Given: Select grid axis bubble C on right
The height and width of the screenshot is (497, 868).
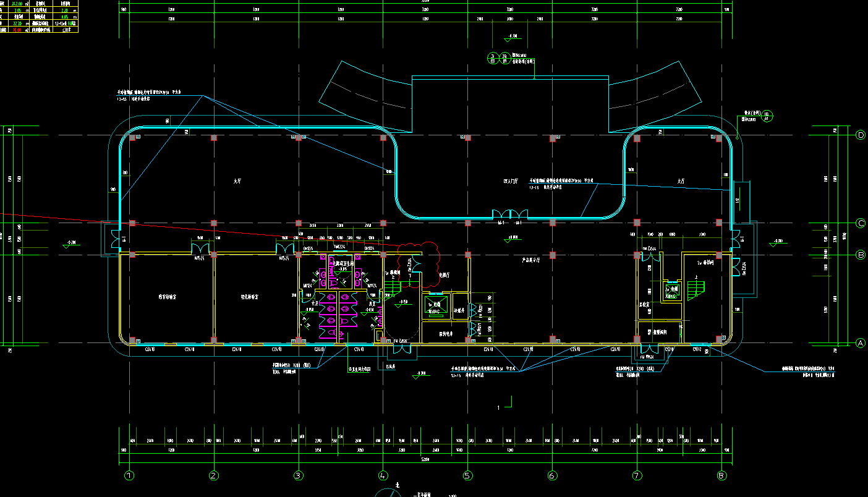Looking at the screenshot, I should click(860, 223).
